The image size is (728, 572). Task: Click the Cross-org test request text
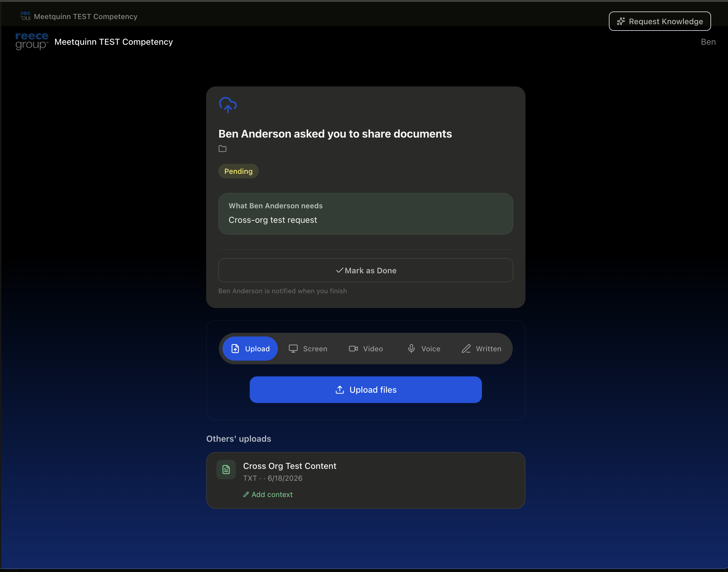273,220
